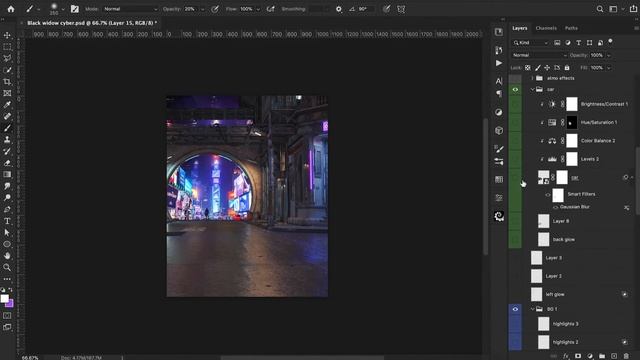640x360 pixels.
Task: Select the Hand tool
Action: coord(7,256)
